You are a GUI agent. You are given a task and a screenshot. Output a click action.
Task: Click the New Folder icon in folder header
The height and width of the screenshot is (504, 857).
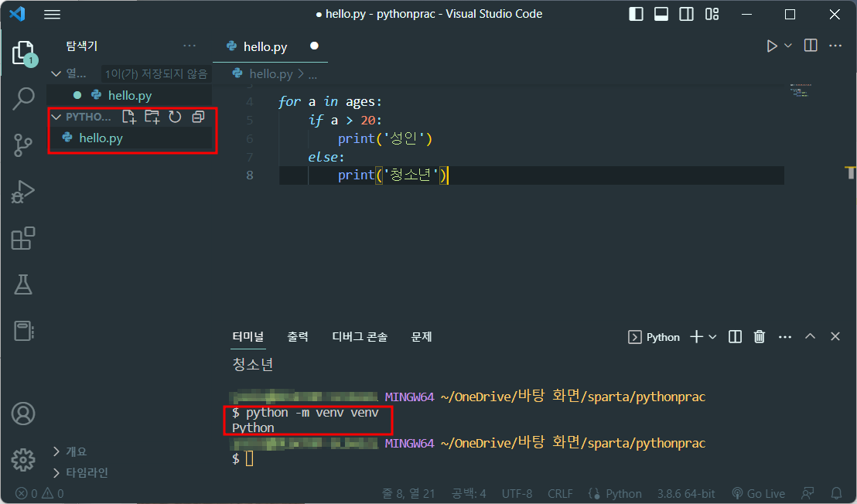[152, 116]
